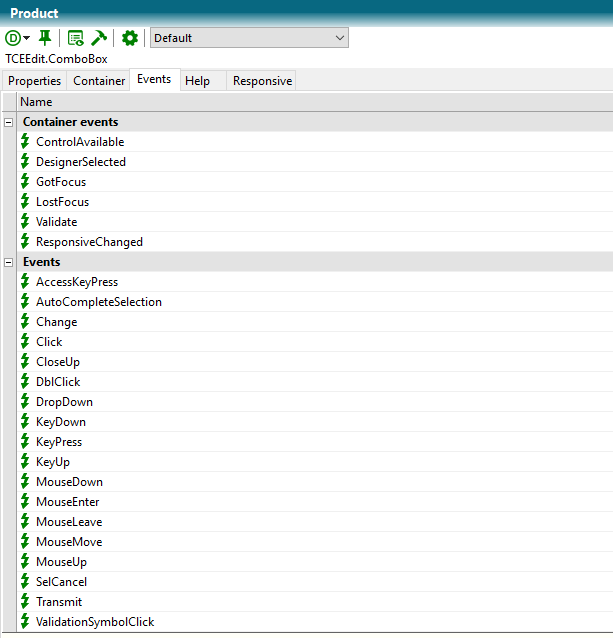
Task: Select the MouseUp event name
Action: click(x=61, y=562)
